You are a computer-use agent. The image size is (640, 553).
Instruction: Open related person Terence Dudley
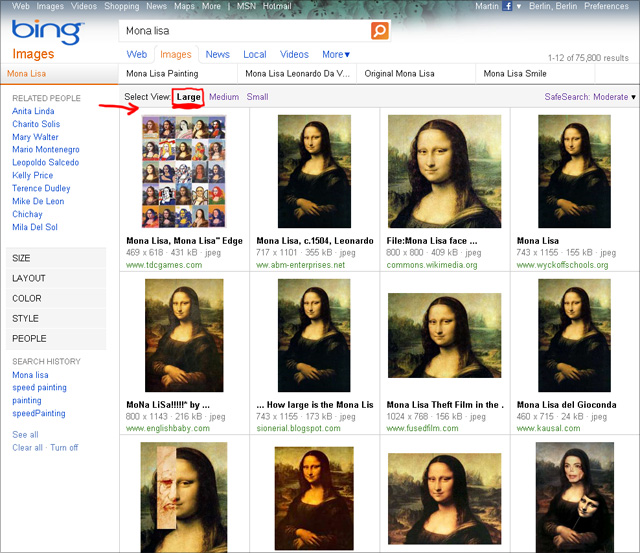point(41,188)
